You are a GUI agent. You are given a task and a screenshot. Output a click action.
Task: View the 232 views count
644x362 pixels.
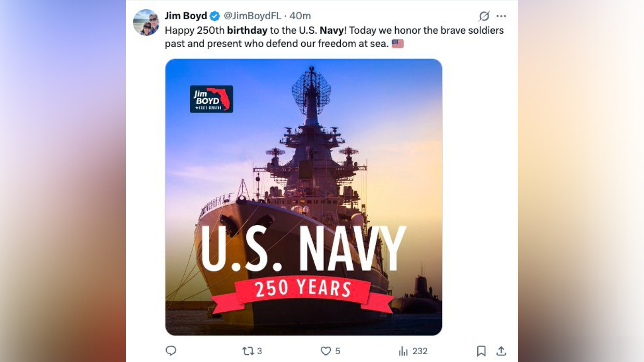coord(420,351)
